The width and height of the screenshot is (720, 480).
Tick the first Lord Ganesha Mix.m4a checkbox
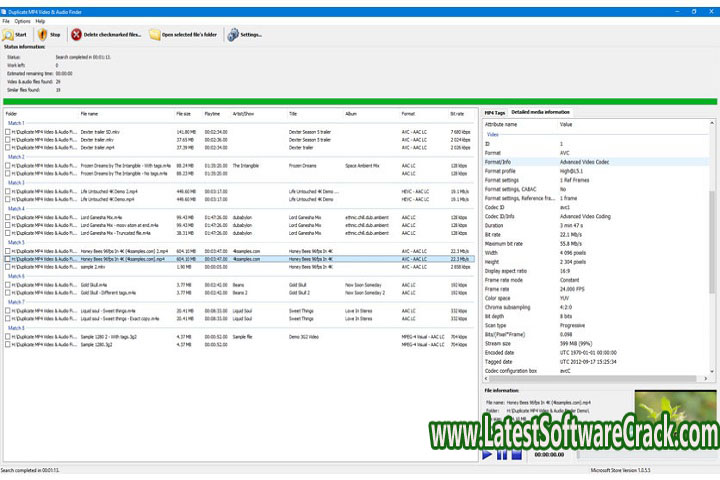pos(7,217)
